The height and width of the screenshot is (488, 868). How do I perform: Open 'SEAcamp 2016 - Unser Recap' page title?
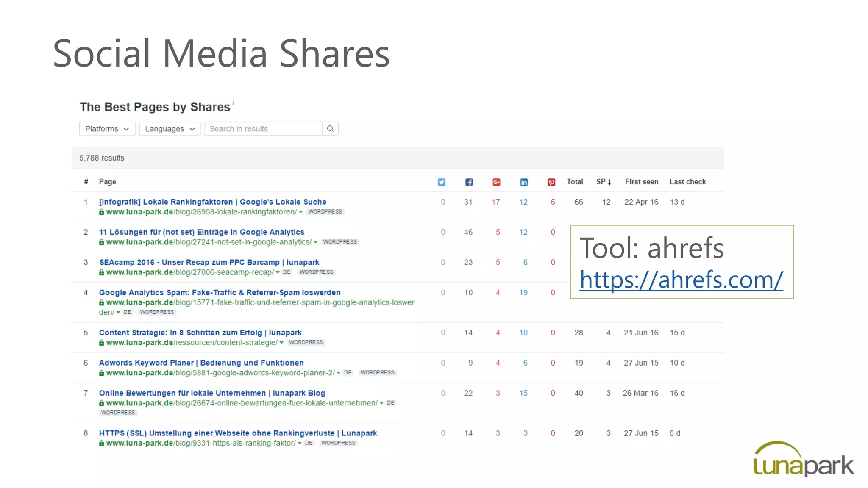coord(209,263)
